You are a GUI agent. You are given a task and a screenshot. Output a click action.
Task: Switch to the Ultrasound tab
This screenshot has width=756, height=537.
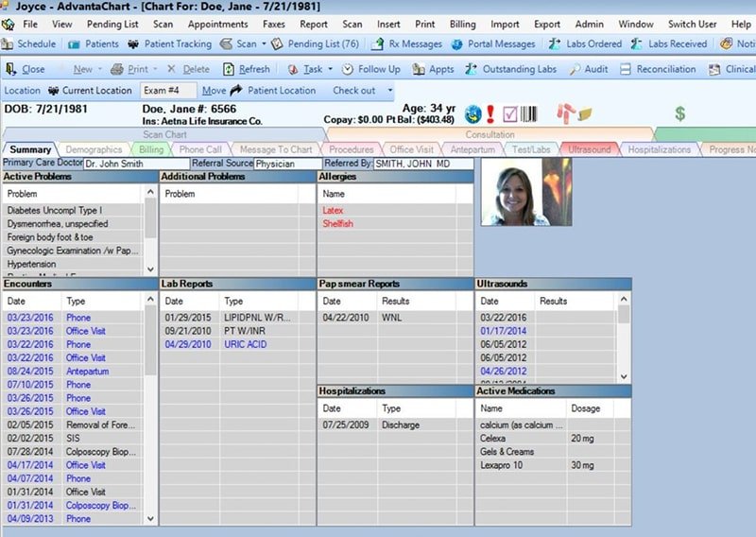589,149
